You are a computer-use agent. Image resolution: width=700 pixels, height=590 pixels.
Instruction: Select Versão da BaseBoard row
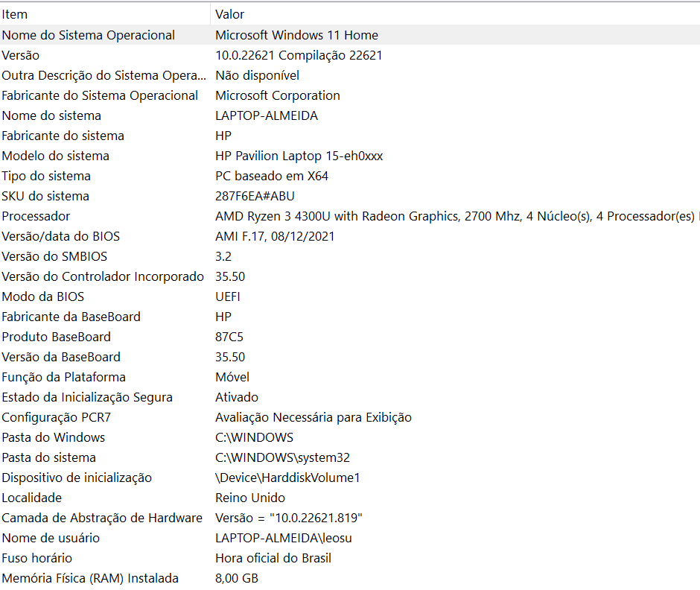click(x=350, y=356)
